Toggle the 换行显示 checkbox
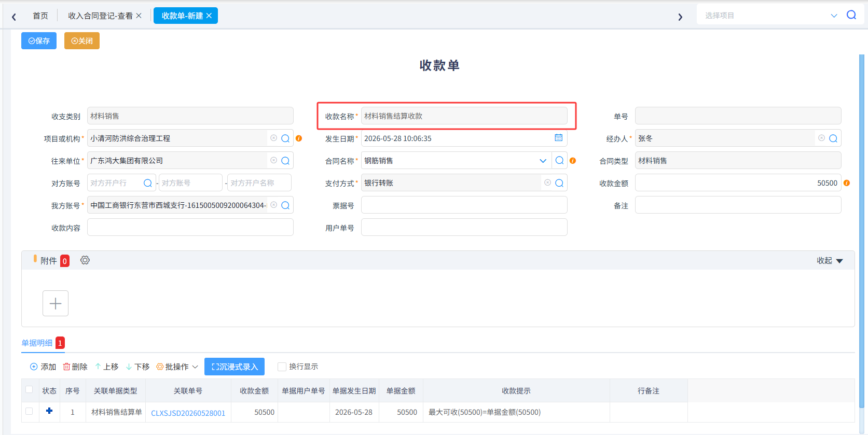The width and height of the screenshot is (868, 435). 282,367
